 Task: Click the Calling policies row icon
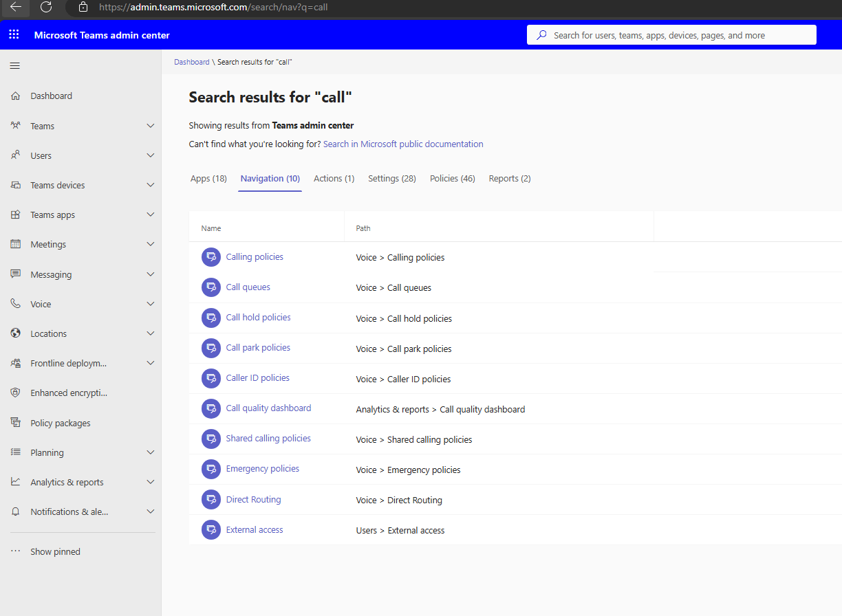211,257
